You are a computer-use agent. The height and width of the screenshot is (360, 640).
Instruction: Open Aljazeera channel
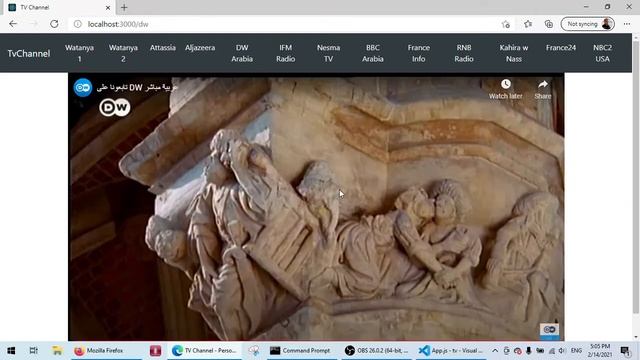click(200, 48)
